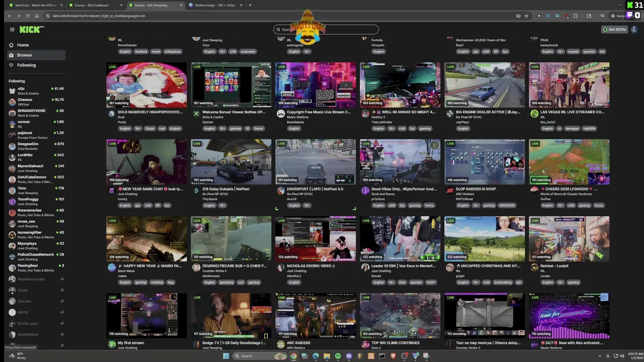This screenshot has height=362, width=644.
Task: Click the 'lasvegas' tag under tha_ZaZa1
Action: coord(572,128)
